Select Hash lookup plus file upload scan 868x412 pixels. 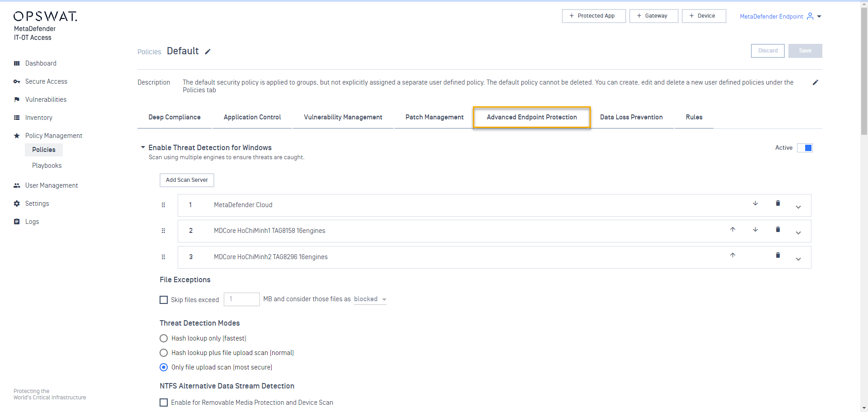[x=164, y=353]
